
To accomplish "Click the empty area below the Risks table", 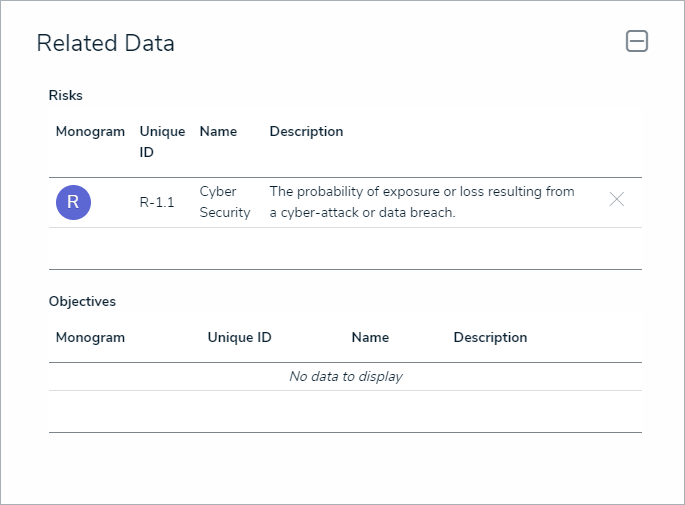I will pyautogui.click(x=345, y=248).
